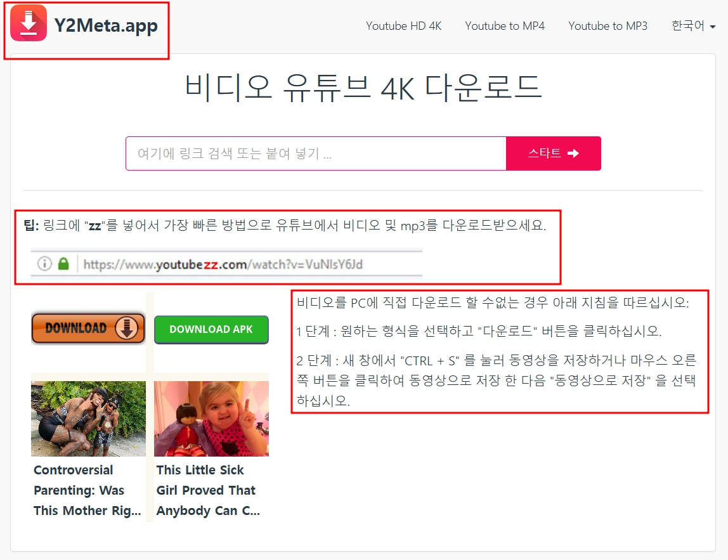Click the red Y2Meta download logo icon

coord(29,23)
